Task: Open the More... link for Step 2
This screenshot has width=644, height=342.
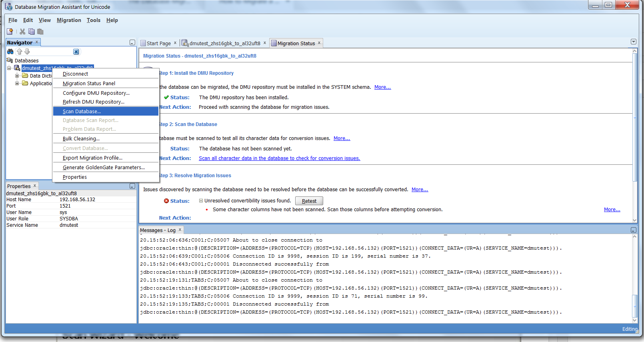Action: coord(342,138)
